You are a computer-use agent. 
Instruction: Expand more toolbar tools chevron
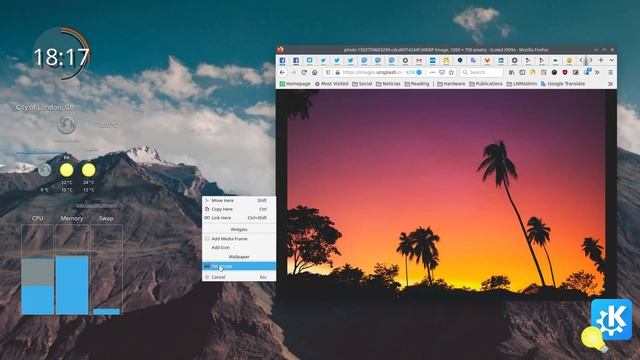point(597,72)
